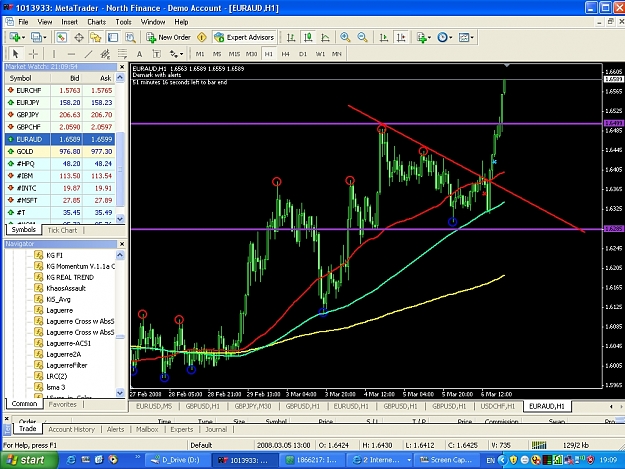Switch to Bar Chart type
This screenshot has width=625, height=469.
291,37
